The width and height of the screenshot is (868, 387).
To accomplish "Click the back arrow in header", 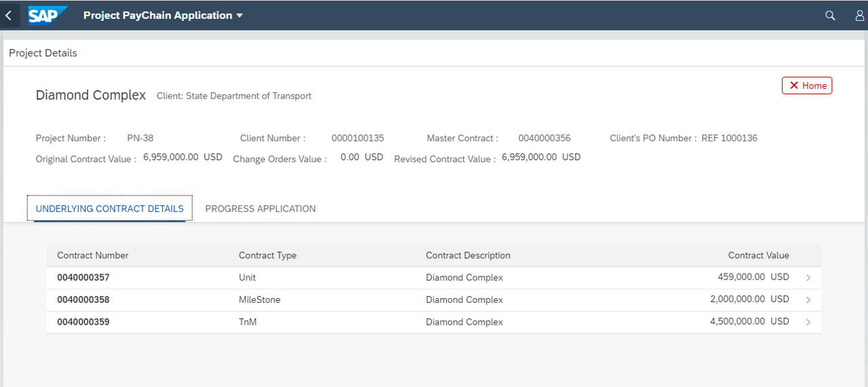I will [9, 15].
